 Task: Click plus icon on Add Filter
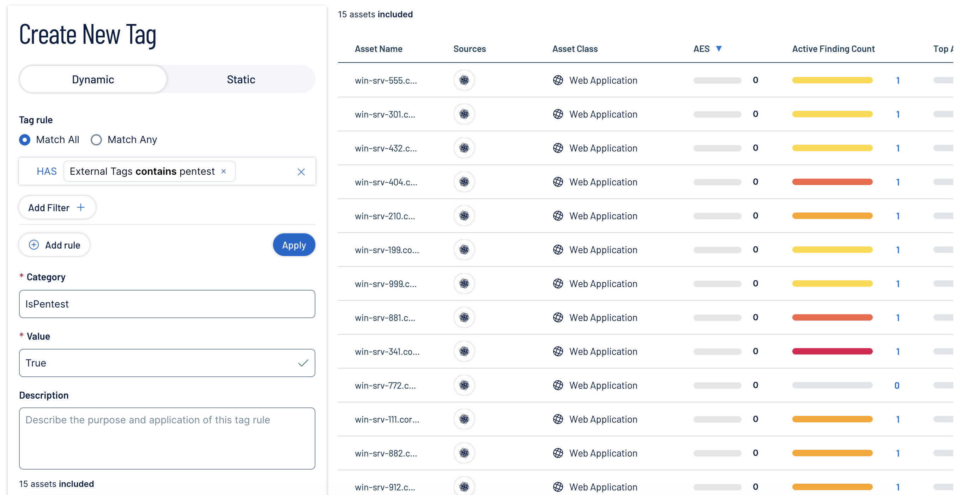(x=81, y=208)
